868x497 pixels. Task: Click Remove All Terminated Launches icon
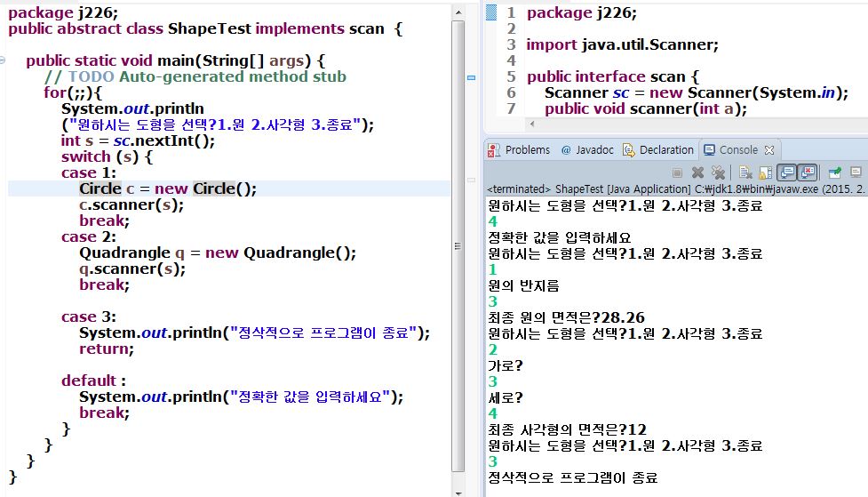coord(718,172)
